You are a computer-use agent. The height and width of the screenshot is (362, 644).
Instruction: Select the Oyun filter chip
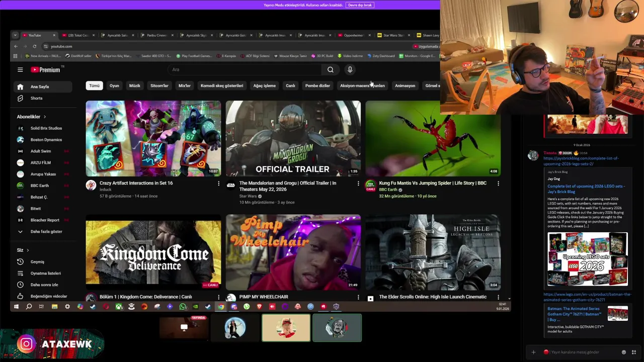pos(114,85)
